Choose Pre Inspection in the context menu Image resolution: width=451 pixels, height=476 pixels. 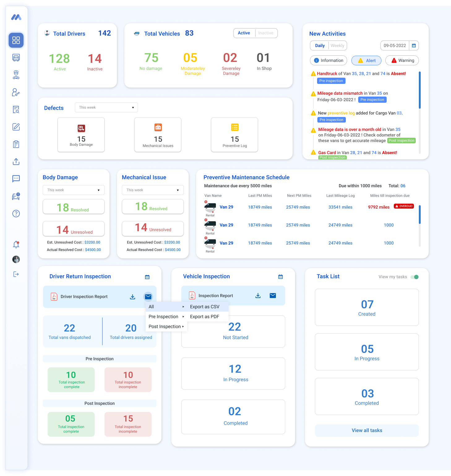click(164, 317)
